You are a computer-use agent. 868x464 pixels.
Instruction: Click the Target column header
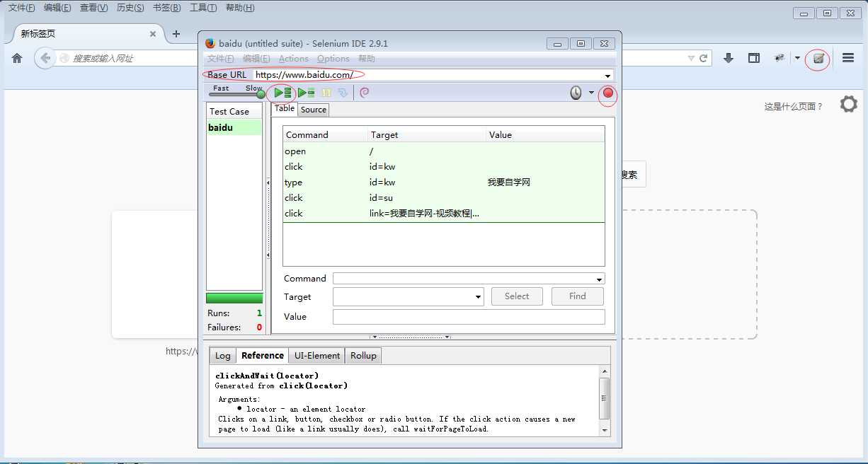[x=428, y=134]
